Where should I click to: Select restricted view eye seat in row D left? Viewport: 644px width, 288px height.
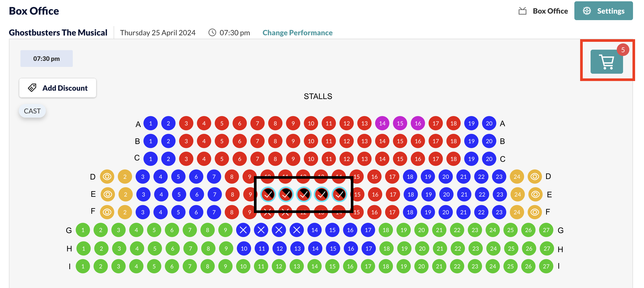(107, 177)
